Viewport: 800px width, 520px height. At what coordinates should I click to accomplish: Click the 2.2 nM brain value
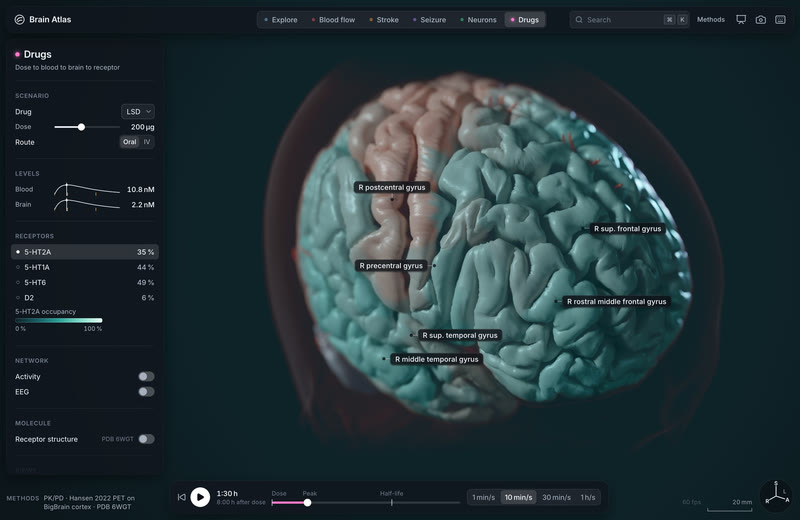tap(143, 205)
